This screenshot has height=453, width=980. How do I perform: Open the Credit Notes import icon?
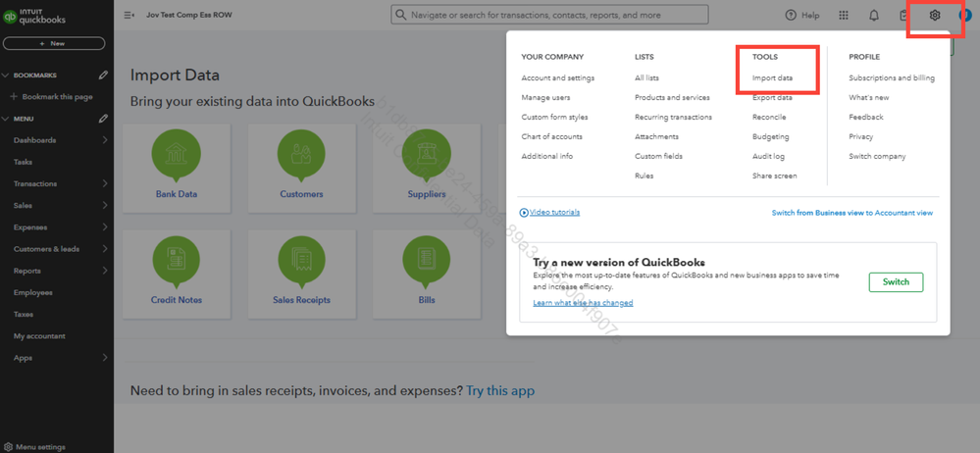click(x=177, y=263)
